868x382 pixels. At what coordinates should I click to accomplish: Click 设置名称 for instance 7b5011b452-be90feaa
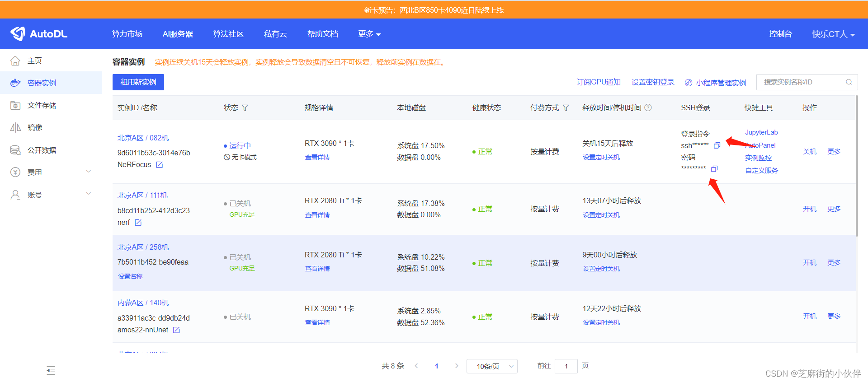click(x=130, y=276)
